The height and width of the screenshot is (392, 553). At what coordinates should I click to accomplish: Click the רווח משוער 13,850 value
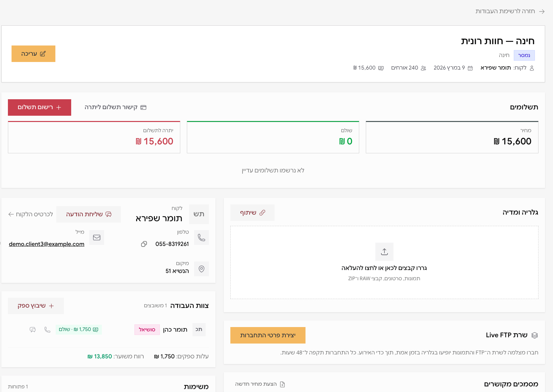100,357
